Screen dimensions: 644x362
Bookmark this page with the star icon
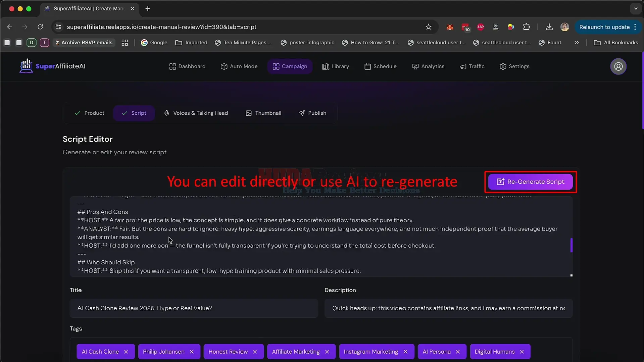[428, 27]
